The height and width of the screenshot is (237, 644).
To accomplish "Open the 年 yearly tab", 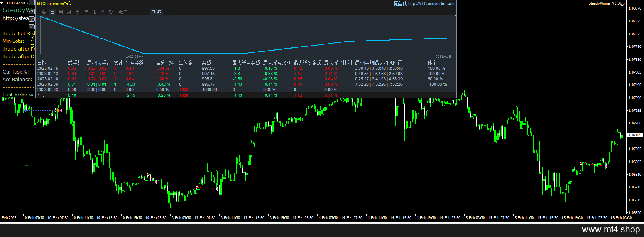I will (x=86, y=12).
